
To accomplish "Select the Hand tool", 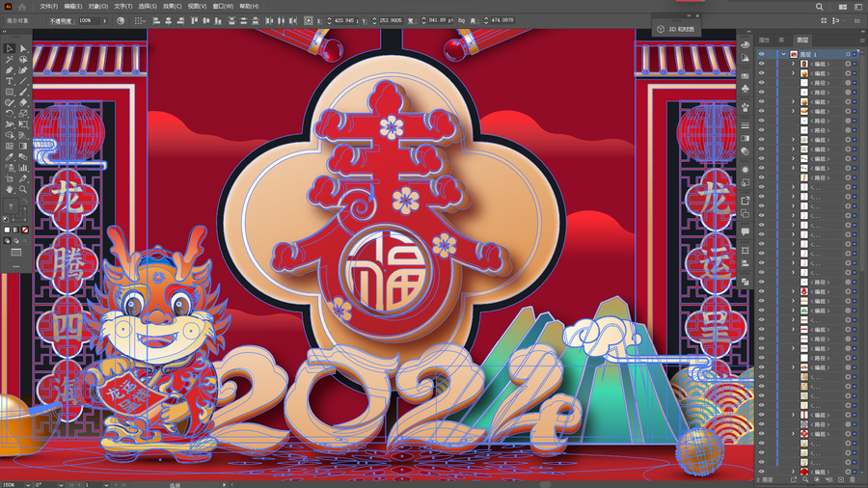I will click(10, 189).
